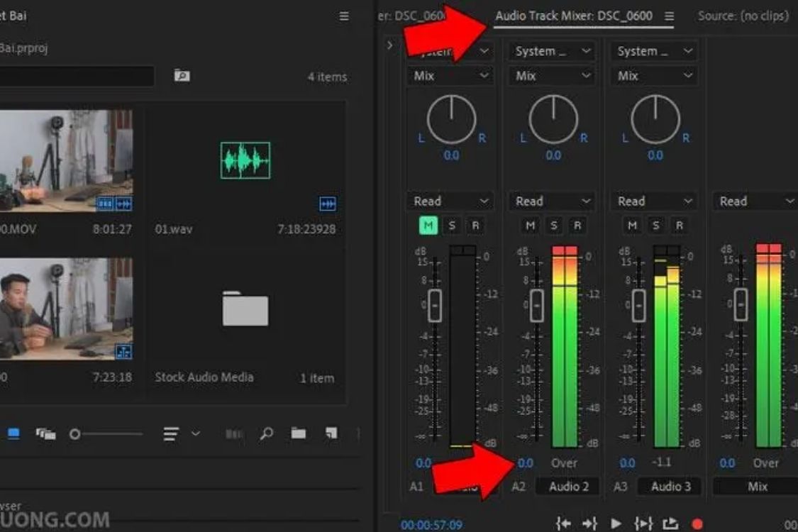Unmute track Audio 1 with the green M button

click(x=428, y=226)
